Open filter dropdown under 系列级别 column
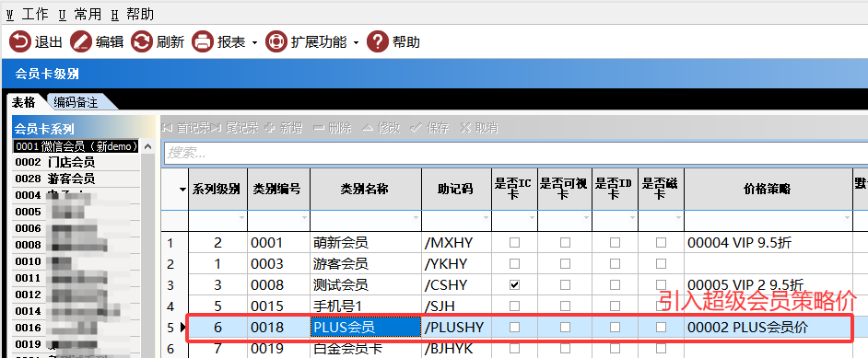The height and width of the screenshot is (358, 868). (241, 219)
